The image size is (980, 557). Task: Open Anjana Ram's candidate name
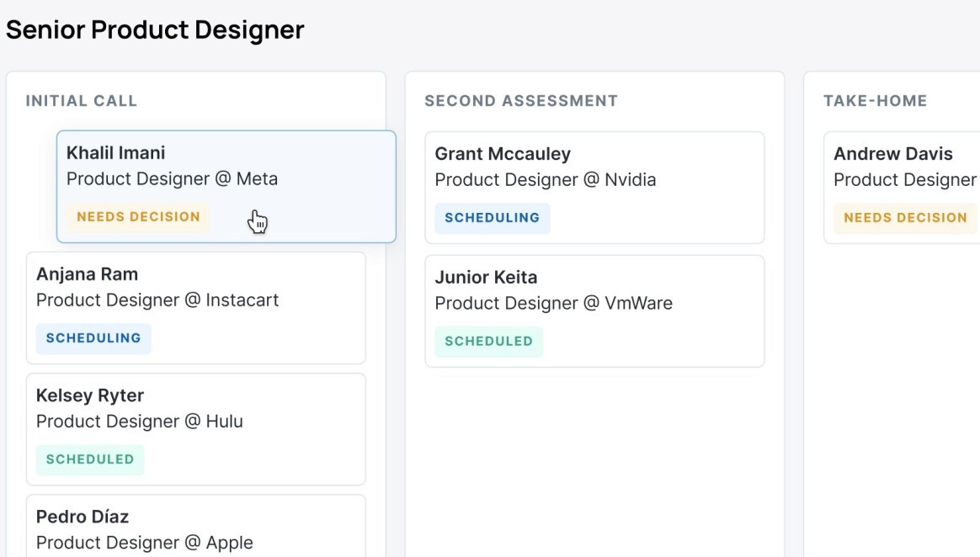tap(87, 274)
